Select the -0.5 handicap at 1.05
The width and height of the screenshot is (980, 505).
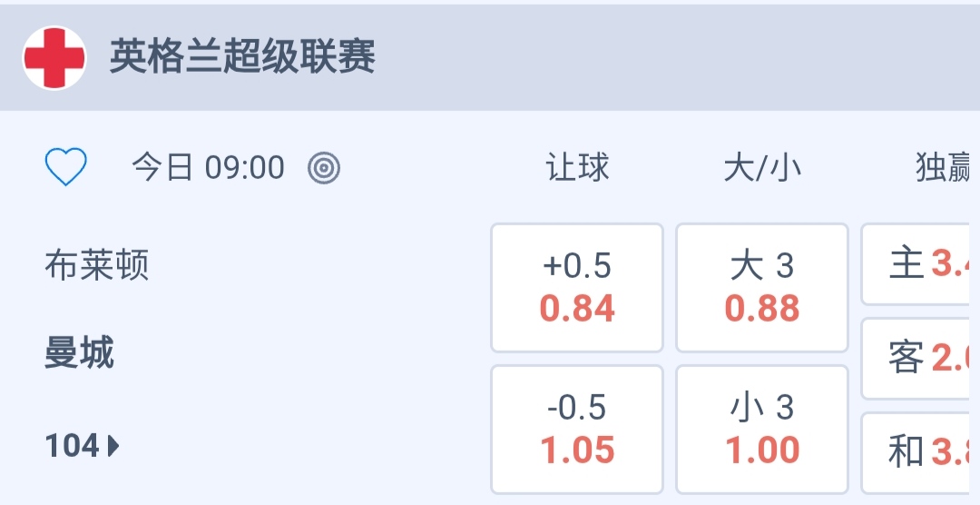pyautogui.click(x=577, y=429)
